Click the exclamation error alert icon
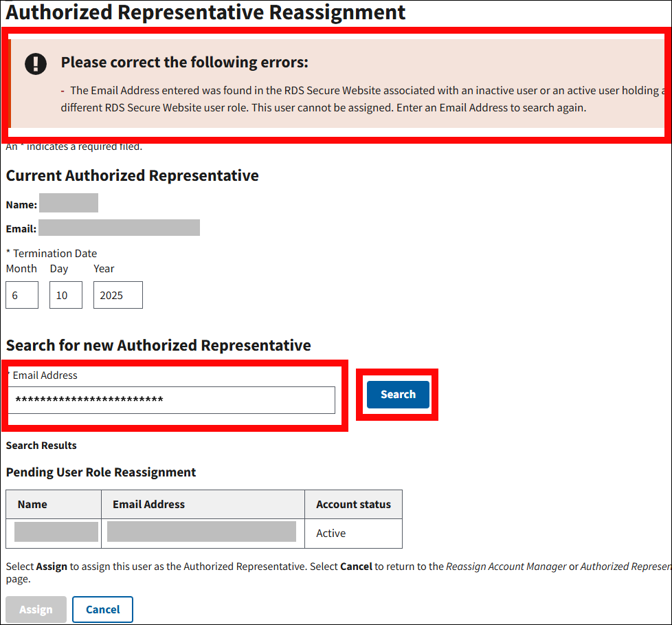The image size is (672, 625). 36,63
